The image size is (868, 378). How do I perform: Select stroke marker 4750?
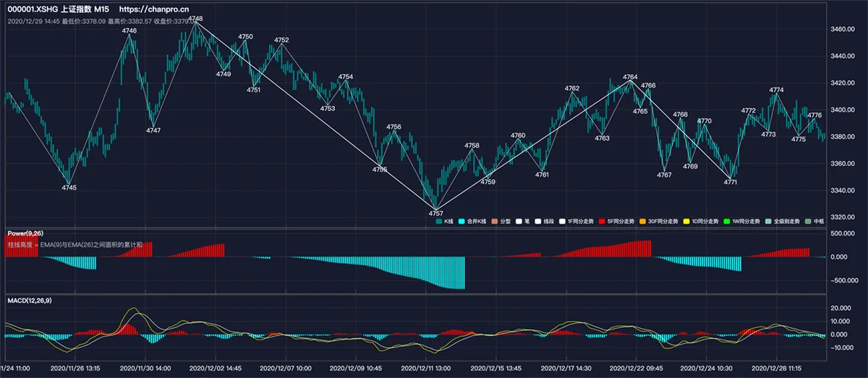pos(245,36)
